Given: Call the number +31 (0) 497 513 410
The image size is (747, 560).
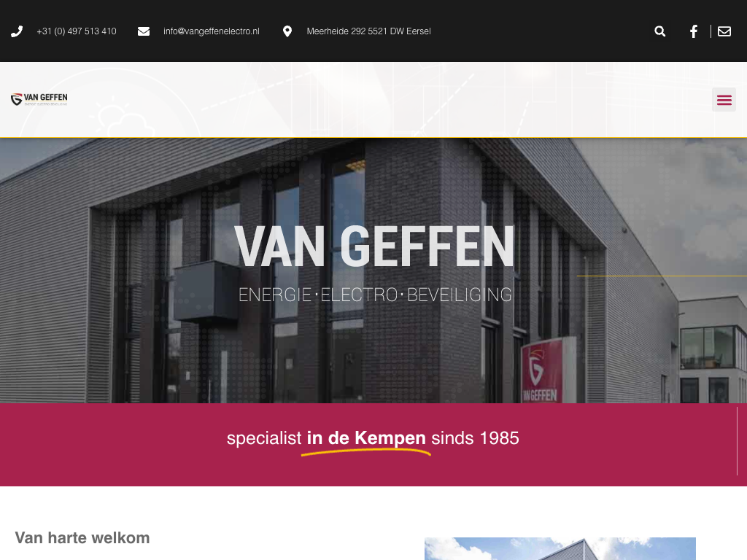Looking at the screenshot, I should point(76,31).
